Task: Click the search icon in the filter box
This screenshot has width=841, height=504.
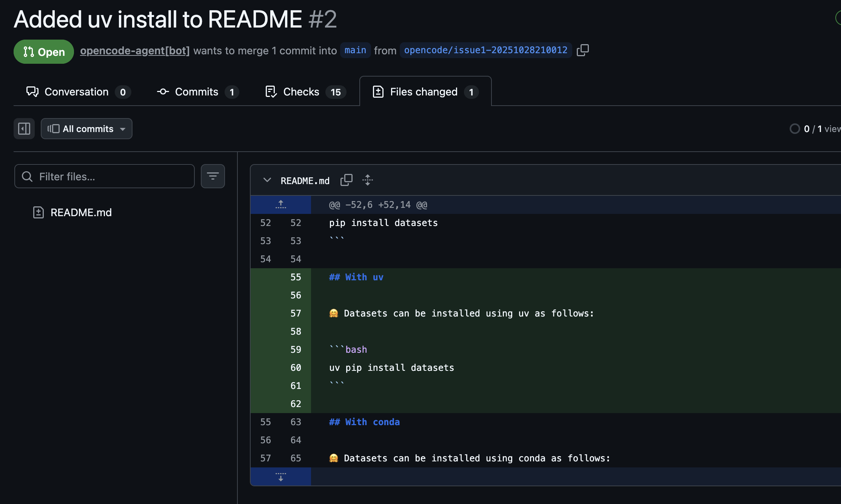Action: pyautogui.click(x=27, y=176)
